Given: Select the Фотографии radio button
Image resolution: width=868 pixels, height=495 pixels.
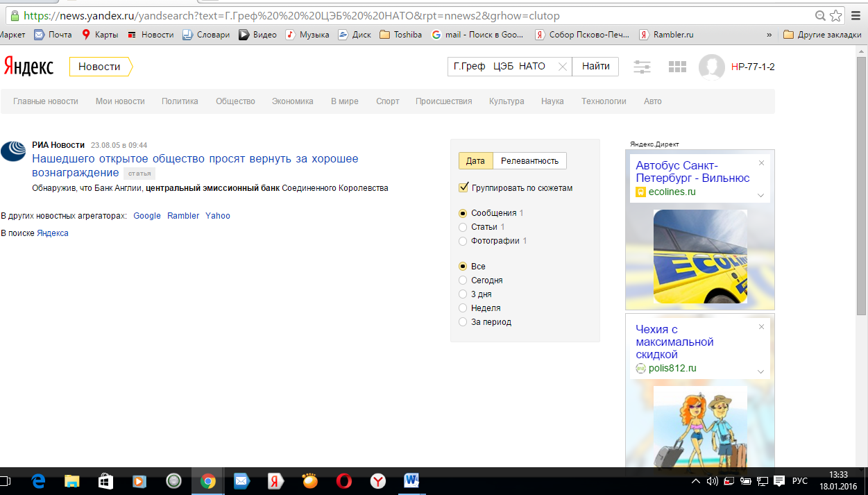Looking at the screenshot, I should (463, 241).
